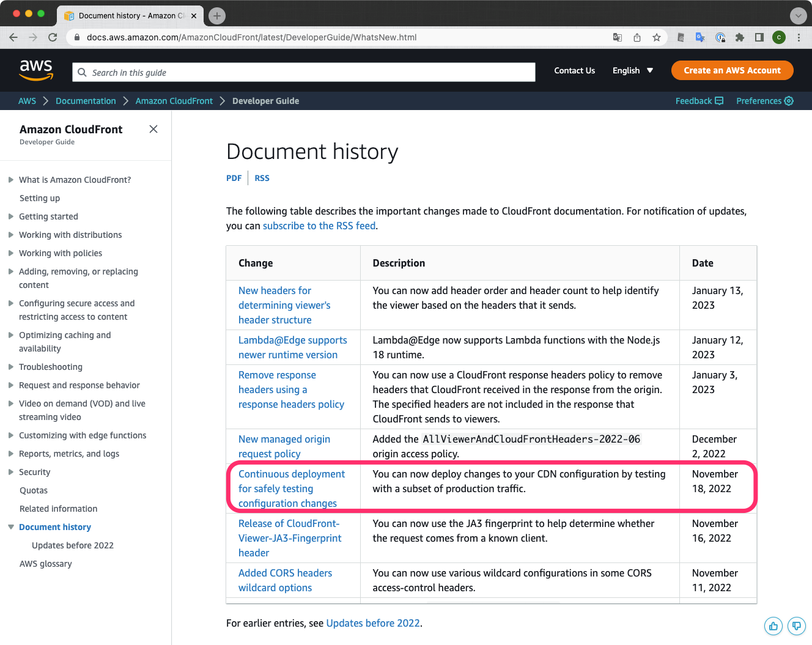Open a new browser tab with plus

click(x=217, y=16)
